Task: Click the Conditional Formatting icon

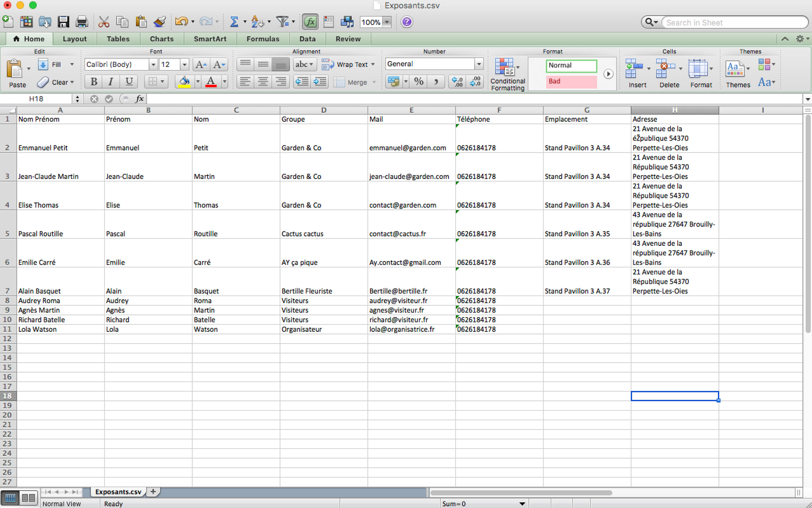Action: pyautogui.click(x=505, y=67)
